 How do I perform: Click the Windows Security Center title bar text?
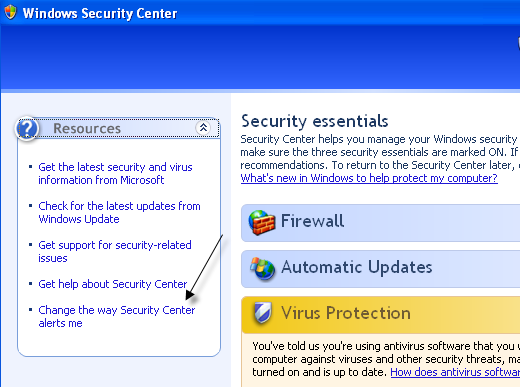(100, 13)
